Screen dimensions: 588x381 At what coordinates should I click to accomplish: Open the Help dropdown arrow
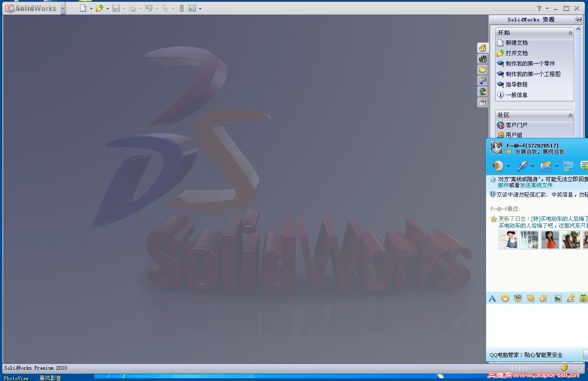(547, 9)
